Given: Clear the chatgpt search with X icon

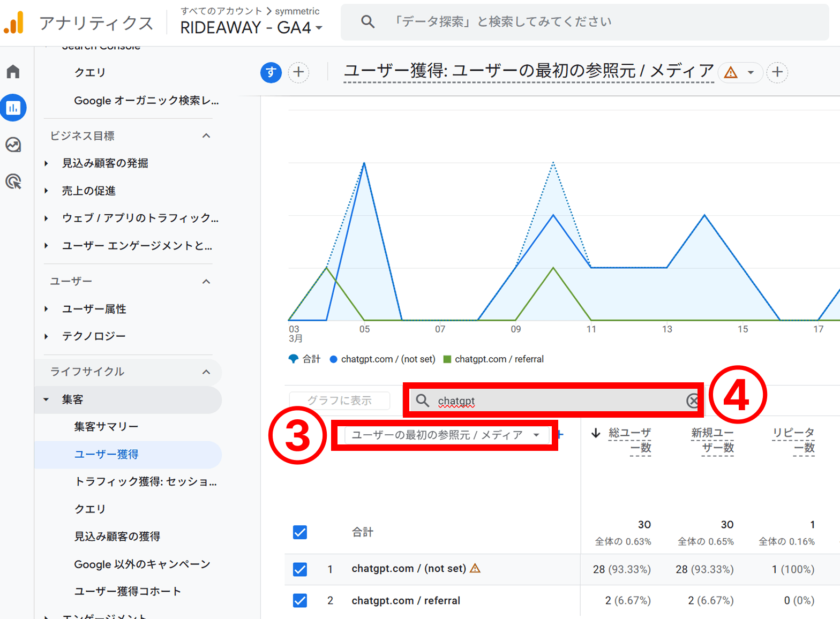Looking at the screenshot, I should pyautogui.click(x=693, y=401).
